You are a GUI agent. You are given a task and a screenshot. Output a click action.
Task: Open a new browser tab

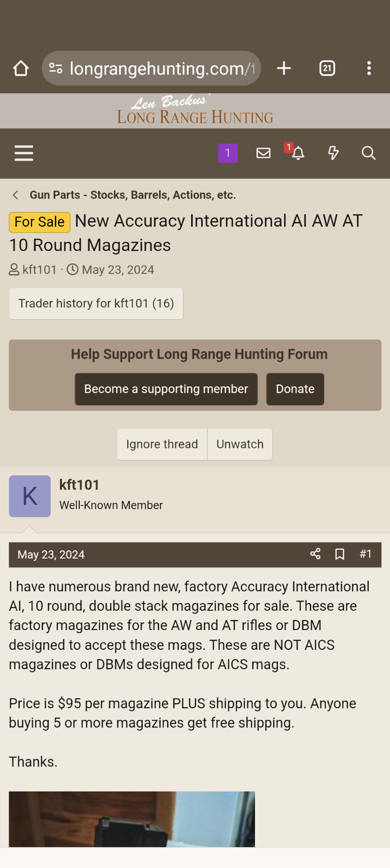284,69
